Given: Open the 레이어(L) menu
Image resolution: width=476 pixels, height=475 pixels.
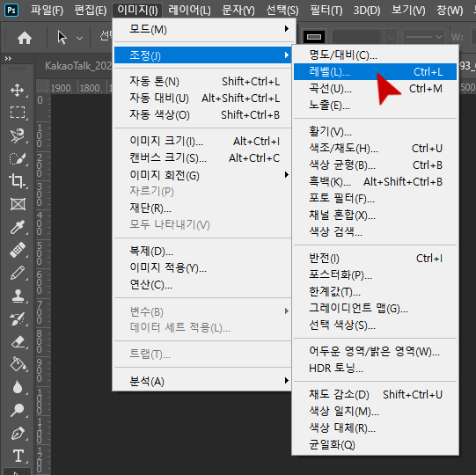Looking at the screenshot, I should [189, 11].
